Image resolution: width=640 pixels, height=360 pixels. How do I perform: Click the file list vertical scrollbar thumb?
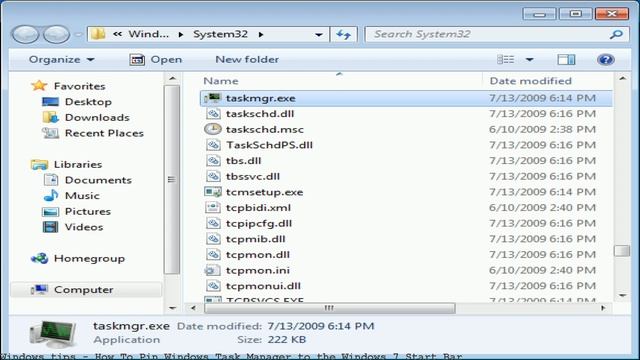point(622,250)
